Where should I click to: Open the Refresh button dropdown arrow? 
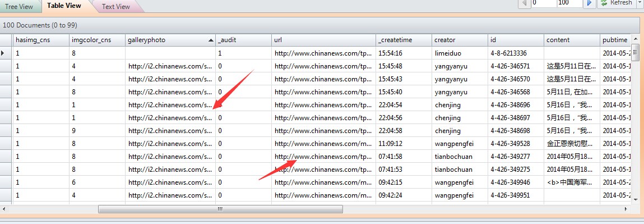click(640, 3)
